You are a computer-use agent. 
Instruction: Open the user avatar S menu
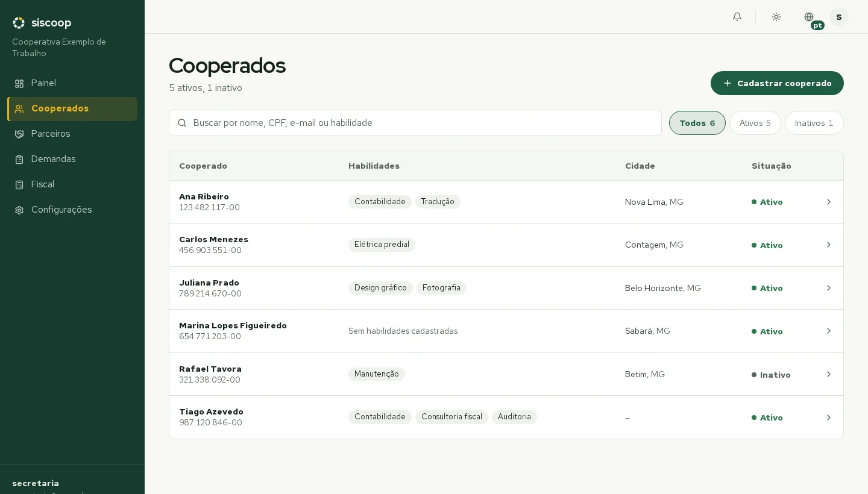[x=839, y=17]
